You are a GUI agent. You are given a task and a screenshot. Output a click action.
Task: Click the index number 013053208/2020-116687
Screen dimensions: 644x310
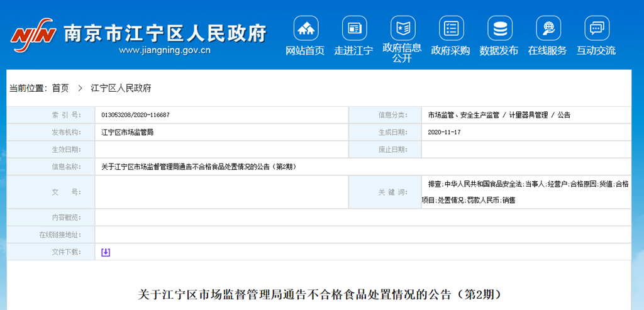pyautogui.click(x=135, y=115)
